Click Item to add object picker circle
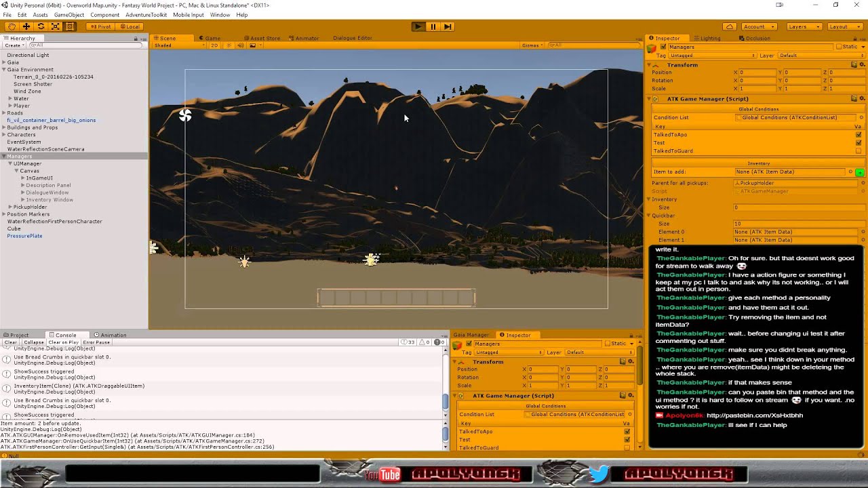The height and width of the screenshot is (488, 868). (850, 171)
